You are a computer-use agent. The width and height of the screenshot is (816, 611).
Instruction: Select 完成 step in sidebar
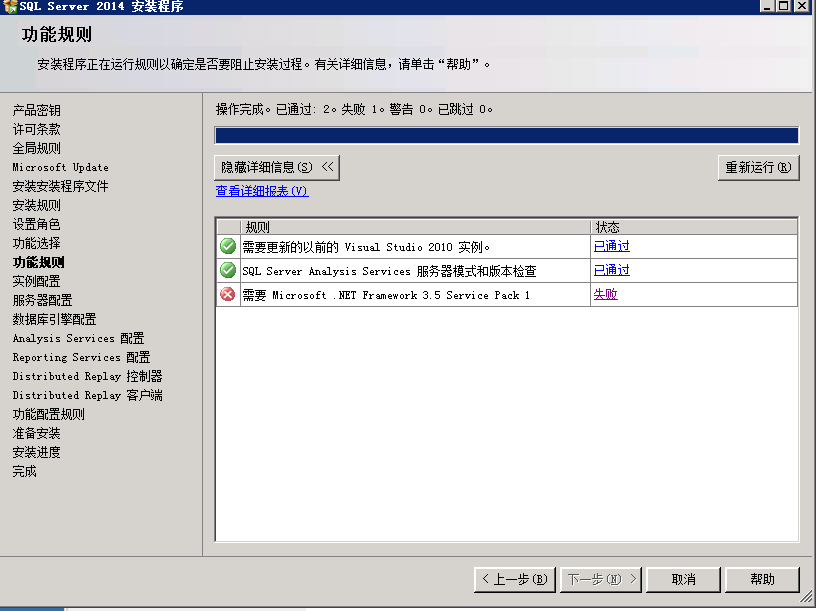pos(24,472)
